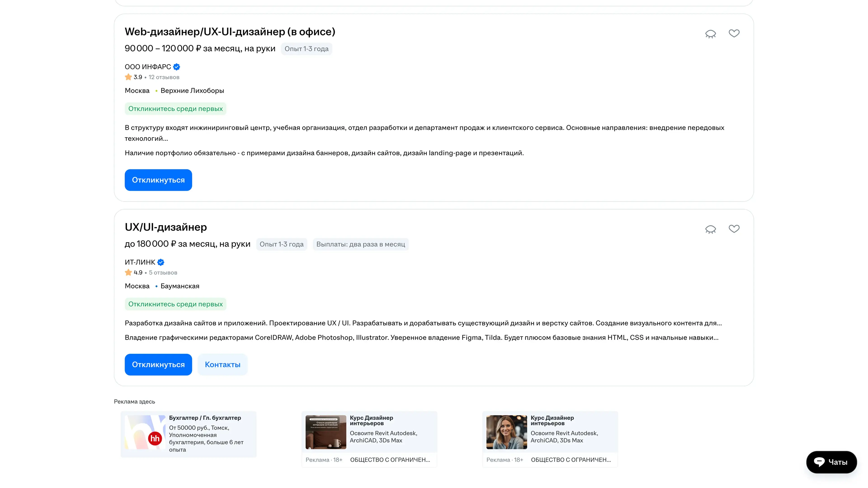This screenshot has height=488, width=868.
Task: Respond to the Web-дизайнер office vacancy
Action: click(x=158, y=180)
